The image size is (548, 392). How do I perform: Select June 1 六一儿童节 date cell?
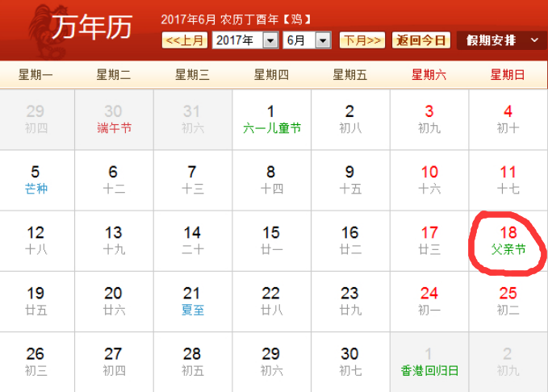271,119
